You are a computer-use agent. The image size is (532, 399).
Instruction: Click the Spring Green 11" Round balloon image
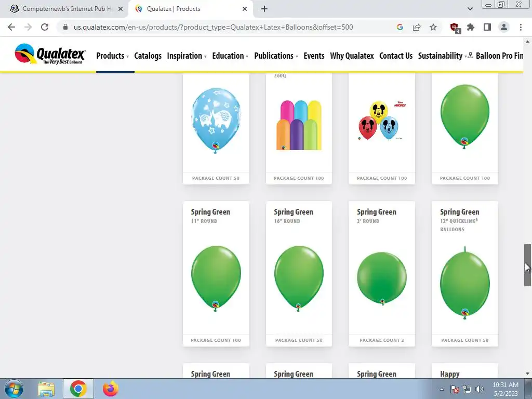click(x=216, y=278)
